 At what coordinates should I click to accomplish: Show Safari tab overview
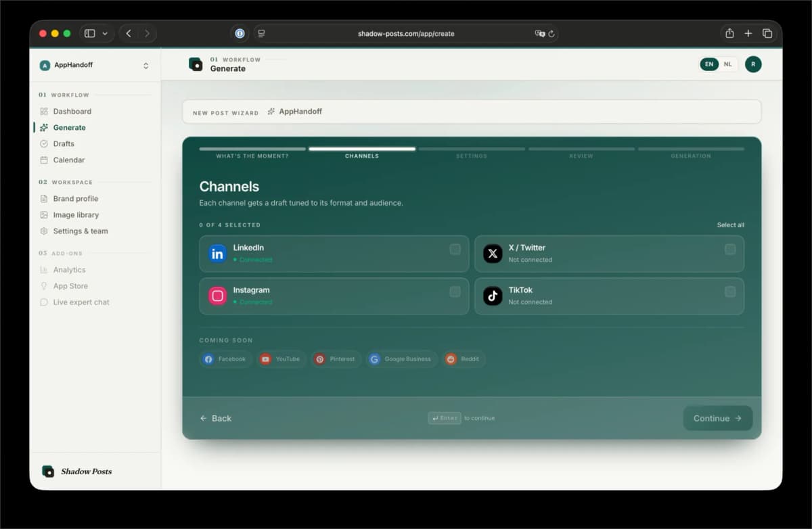pyautogui.click(x=767, y=33)
